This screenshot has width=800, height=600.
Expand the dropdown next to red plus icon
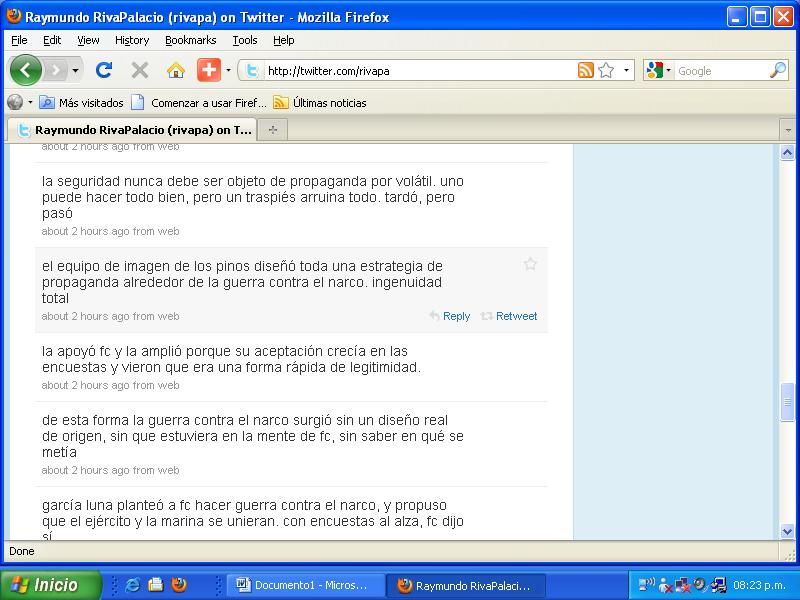point(228,70)
